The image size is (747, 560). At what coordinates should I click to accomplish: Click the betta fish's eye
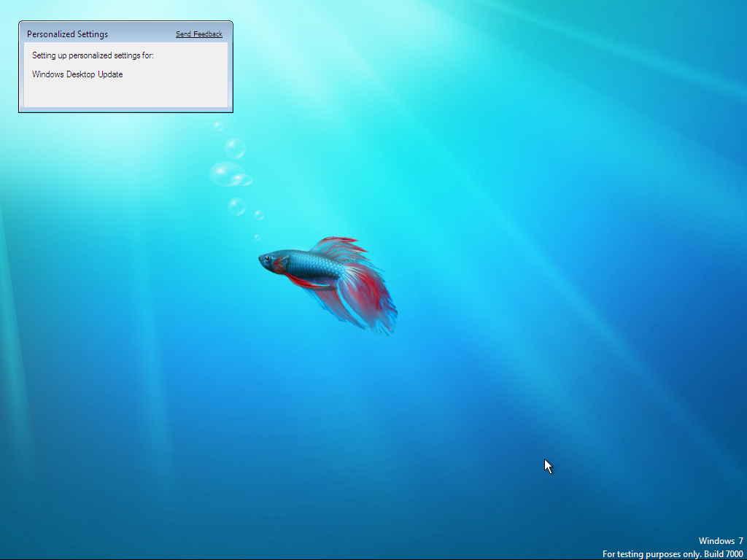point(267,259)
